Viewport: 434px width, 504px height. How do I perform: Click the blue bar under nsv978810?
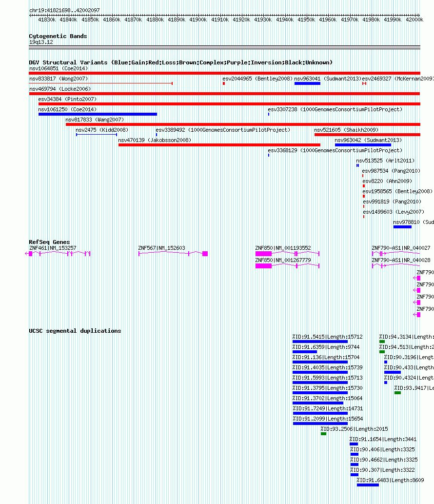[x=402, y=227]
